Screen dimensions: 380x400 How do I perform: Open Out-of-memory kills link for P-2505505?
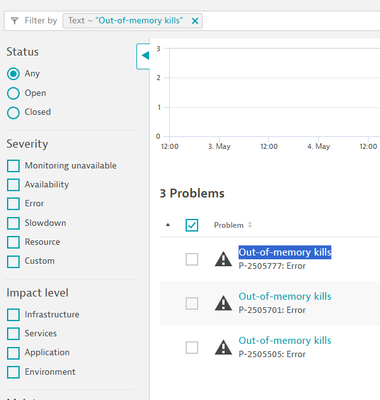[x=285, y=341]
